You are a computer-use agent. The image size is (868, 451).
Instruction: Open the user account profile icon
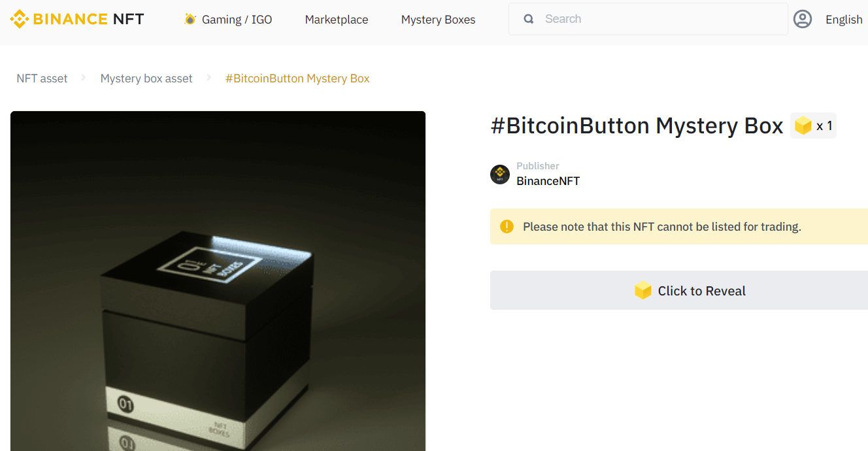point(803,19)
